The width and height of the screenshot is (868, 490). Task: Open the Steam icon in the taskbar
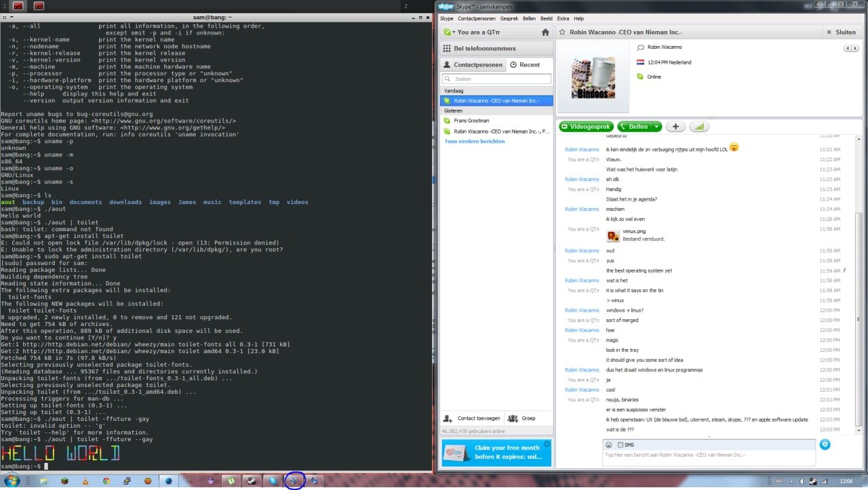click(252, 481)
